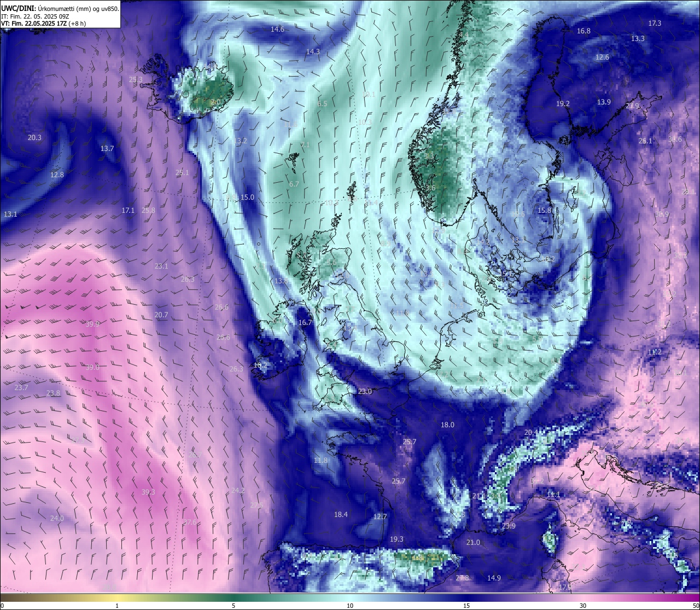Viewport: 700px width, 610px height.
Task: Click the initial time "IT: Fim. 22. 05. 2025 09Z"
Action: (35, 16)
